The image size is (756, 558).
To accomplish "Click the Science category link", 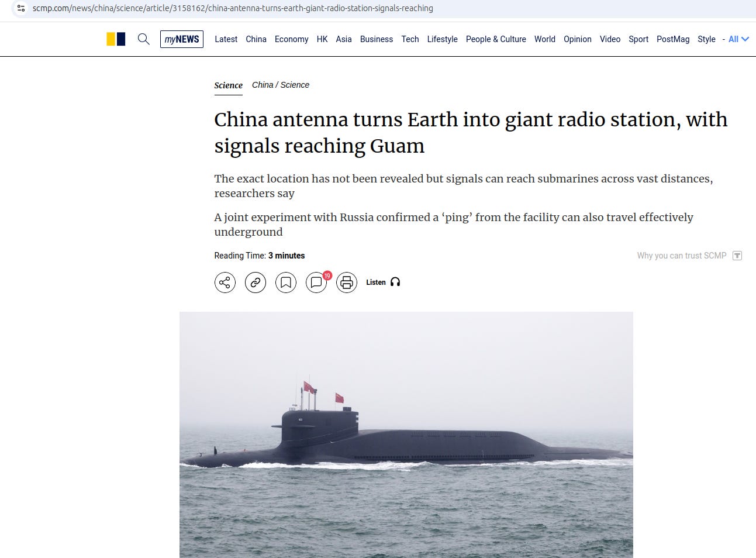I will pyautogui.click(x=228, y=85).
